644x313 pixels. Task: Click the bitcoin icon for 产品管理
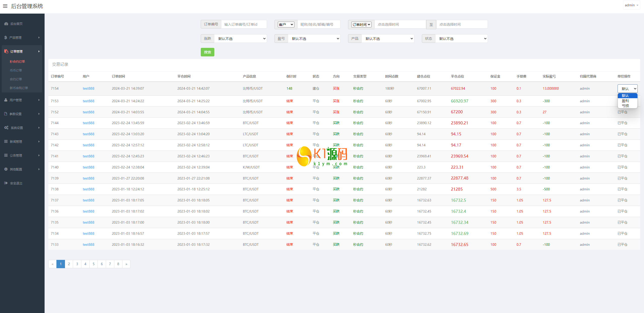coord(6,38)
